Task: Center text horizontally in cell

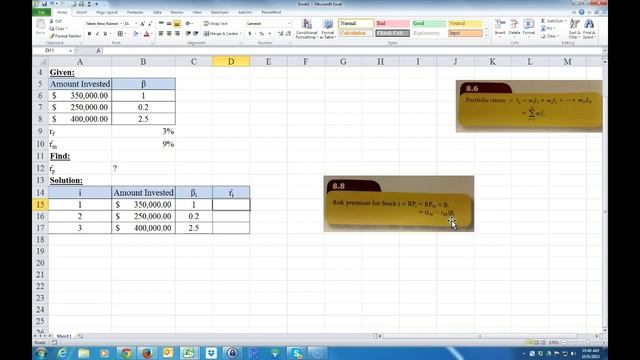Action: tap(169, 33)
